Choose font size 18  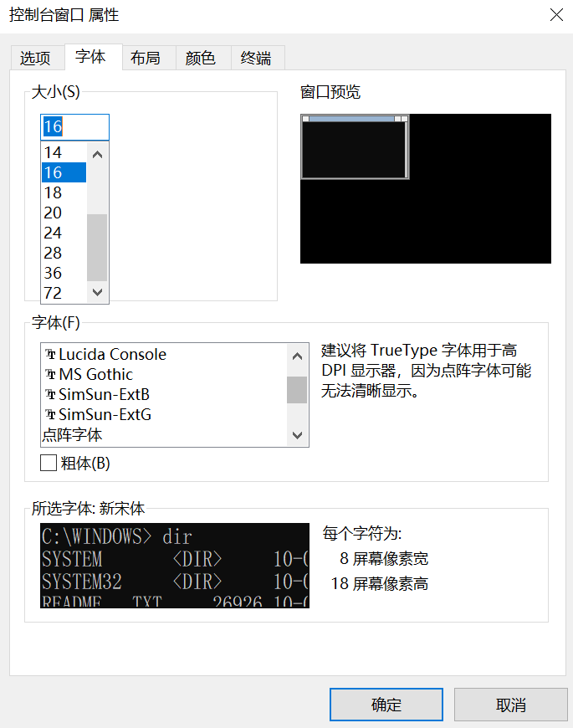click(64, 192)
